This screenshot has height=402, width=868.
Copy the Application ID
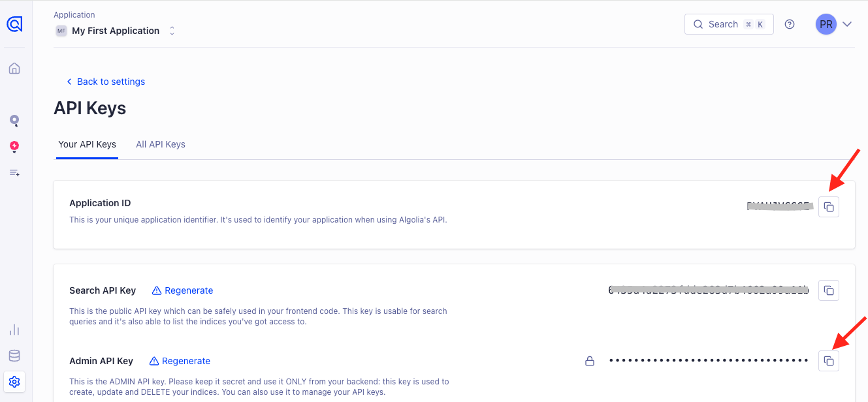(x=829, y=207)
